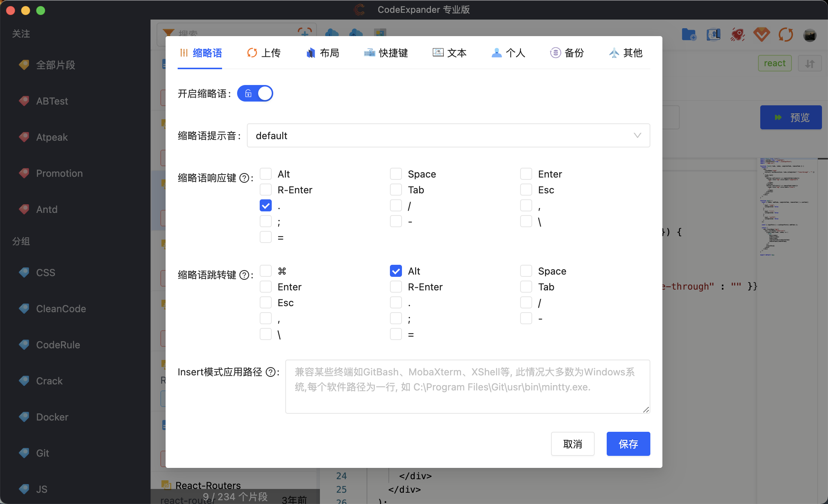Uncheck the Alt jump key checkbox
This screenshot has width=828, height=504.
coord(396,271)
